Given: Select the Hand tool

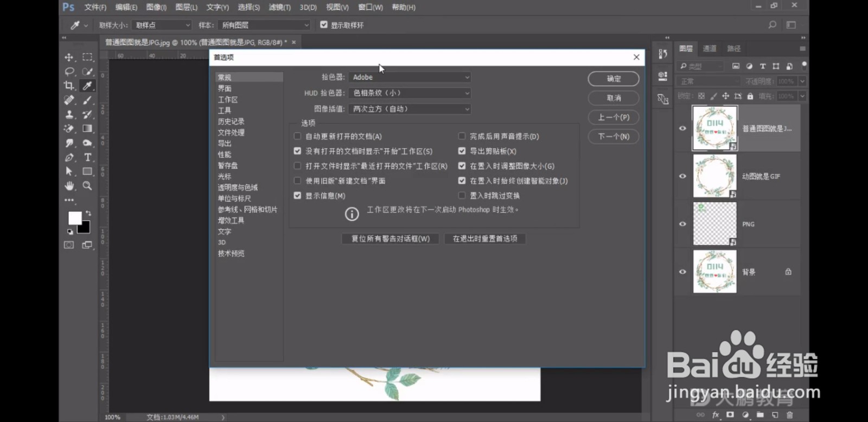Looking at the screenshot, I should click(x=69, y=186).
